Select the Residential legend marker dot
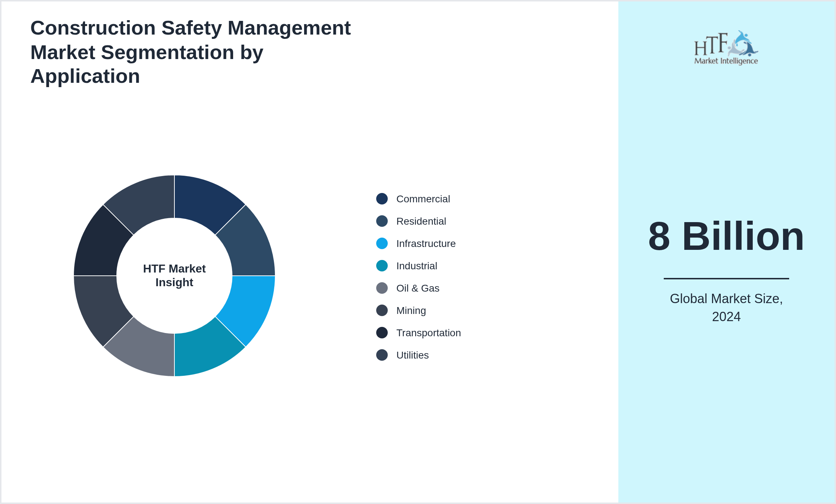The height and width of the screenshot is (504, 836). [381, 221]
